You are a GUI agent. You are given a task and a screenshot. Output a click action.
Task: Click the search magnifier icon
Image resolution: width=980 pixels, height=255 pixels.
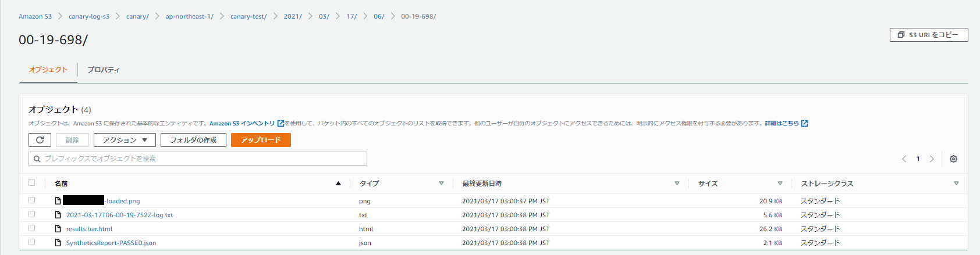pos(37,159)
